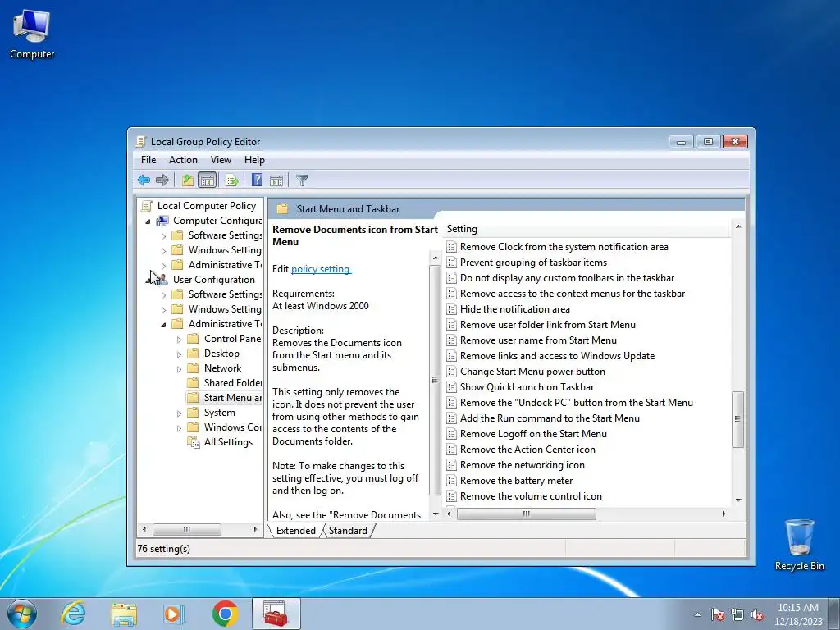Switch to the Extended tab
Image resolution: width=840 pixels, height=630 pixels.
tap(295, 531)
